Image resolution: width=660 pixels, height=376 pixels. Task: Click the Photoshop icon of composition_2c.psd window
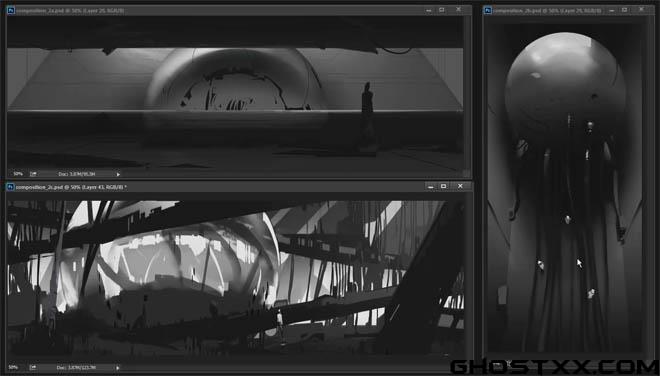pyautogui.click(x=11, y=187)
